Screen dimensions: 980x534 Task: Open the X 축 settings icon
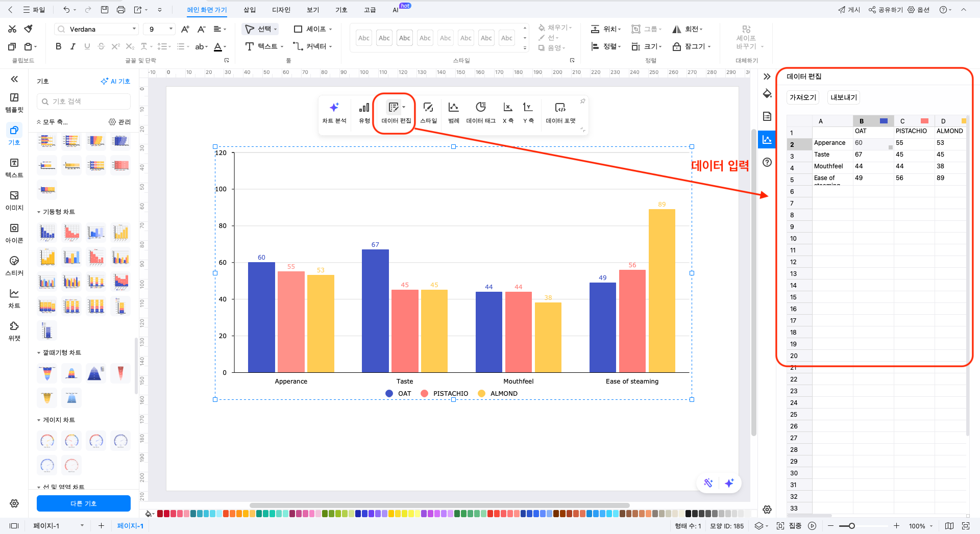[x=507, y=112]
